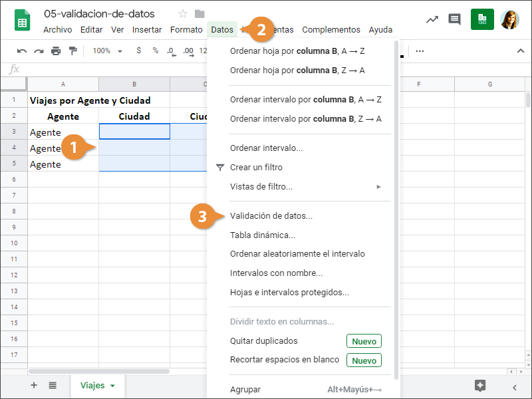Apply currency format with $ button
532x399 pixels.
click(x=138, y=51)
